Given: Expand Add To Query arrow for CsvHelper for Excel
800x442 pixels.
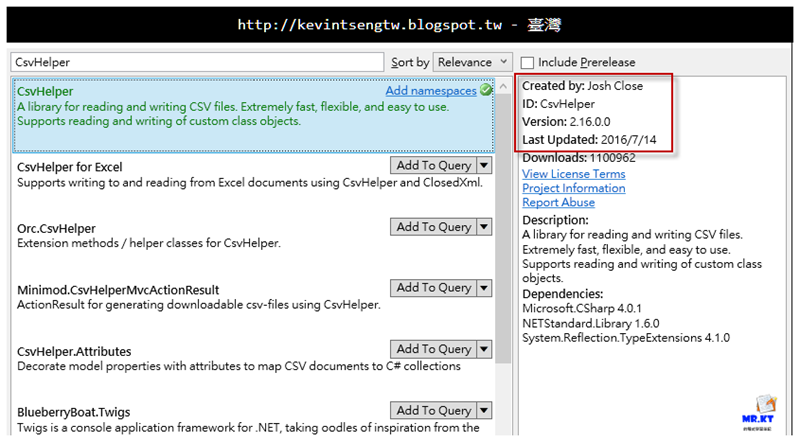Looking at the screenshot, I should coord(484,165).
